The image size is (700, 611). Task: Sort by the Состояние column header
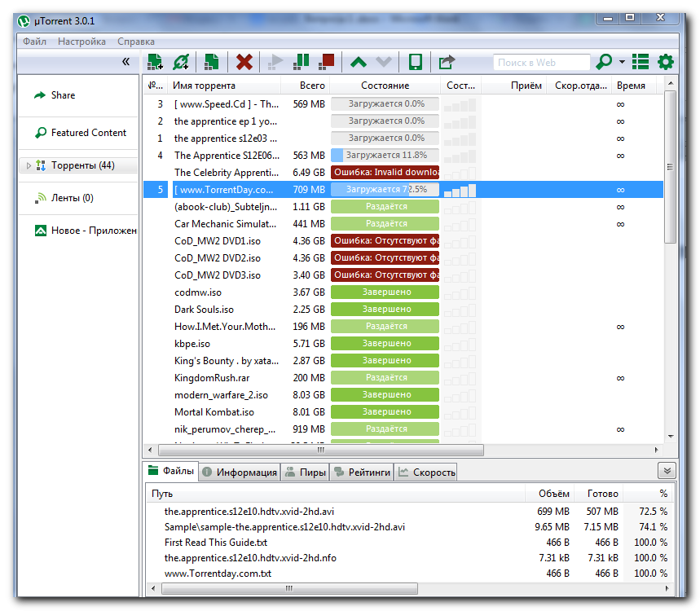pyautogui.click(x=385, y=86)
